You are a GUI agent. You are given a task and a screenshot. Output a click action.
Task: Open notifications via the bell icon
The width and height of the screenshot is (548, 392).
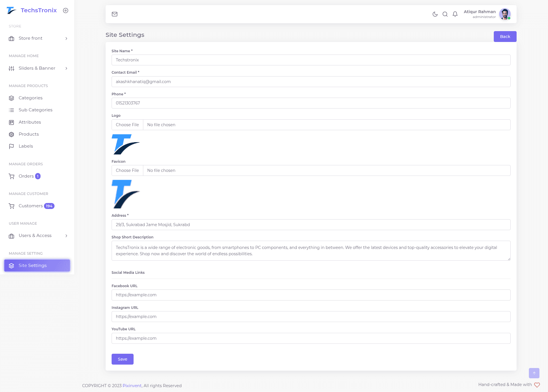tap(455, 14)
